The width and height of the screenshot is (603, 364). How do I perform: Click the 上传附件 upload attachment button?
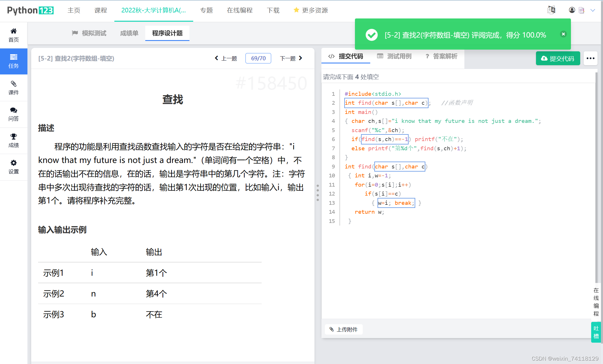(x=344, y=329)
